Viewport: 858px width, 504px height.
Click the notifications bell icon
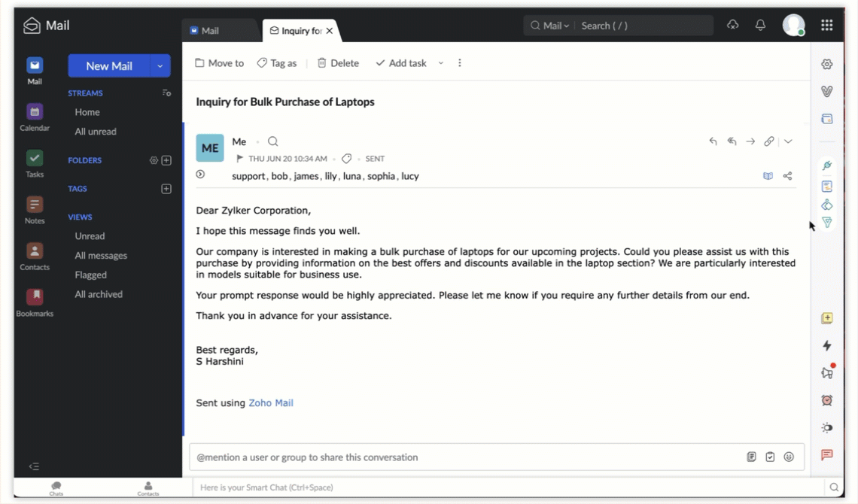tap(760, 26)
